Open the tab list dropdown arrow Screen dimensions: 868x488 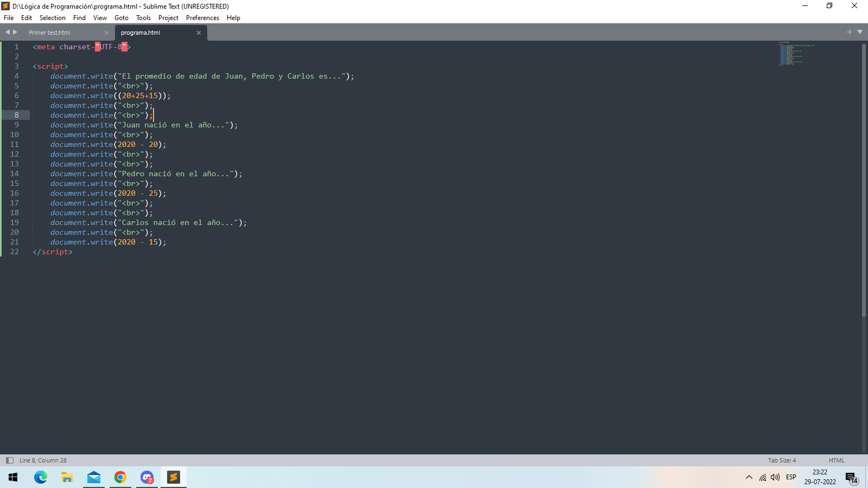[860, 32]
